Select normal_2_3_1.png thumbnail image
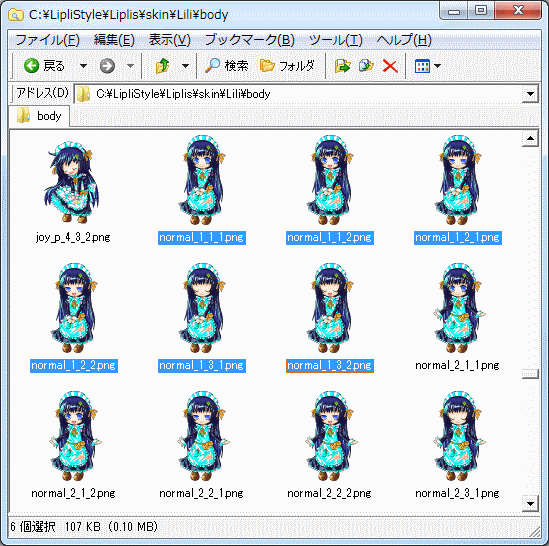The image size is (549, 546). [x=458, y=436]
